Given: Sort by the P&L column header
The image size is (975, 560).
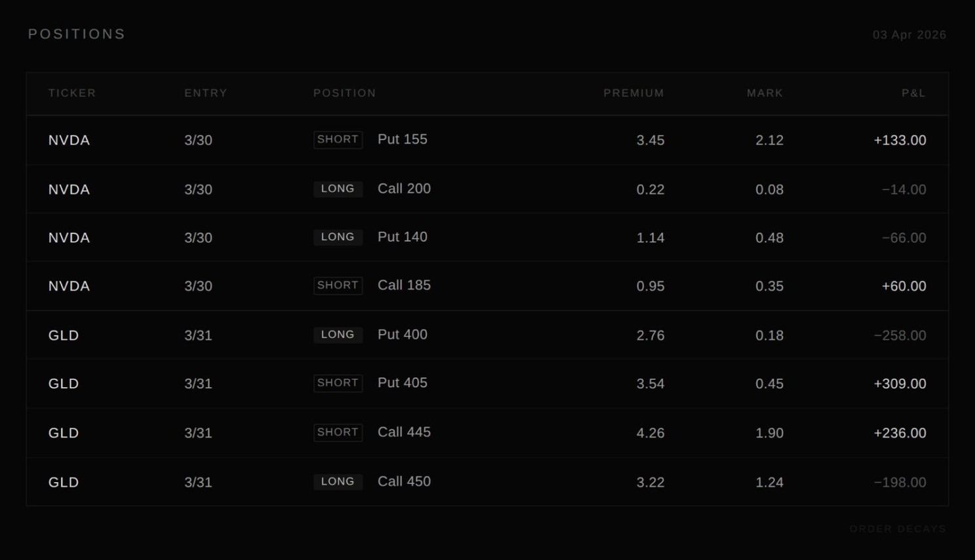Looking at the screenshot, I should pyautogui.click(x=913, y=93).
